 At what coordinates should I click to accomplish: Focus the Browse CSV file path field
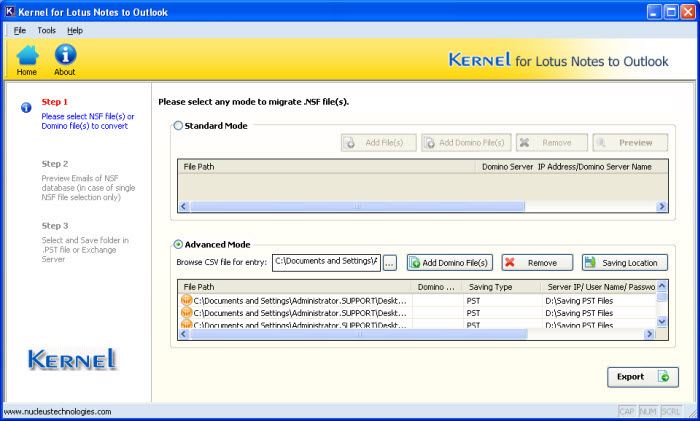326,262
